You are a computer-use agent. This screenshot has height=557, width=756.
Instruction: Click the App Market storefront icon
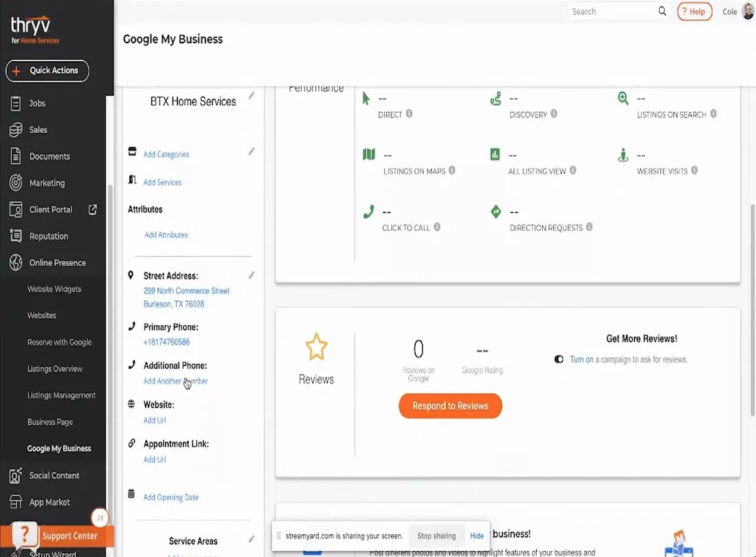tap(15, 502)
